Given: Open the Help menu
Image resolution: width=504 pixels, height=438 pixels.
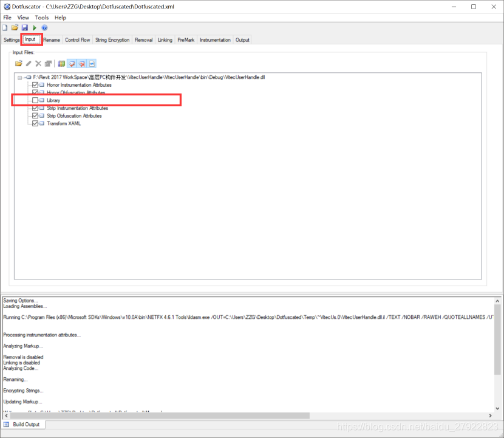Looking at the screenshot, I should [61, 18].
